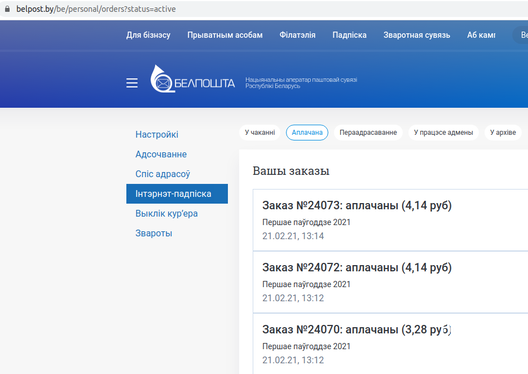This screenshot has width=528, height=374.
Task: Select 'У працэсе адмены' filter
Action: pos(443,133)
